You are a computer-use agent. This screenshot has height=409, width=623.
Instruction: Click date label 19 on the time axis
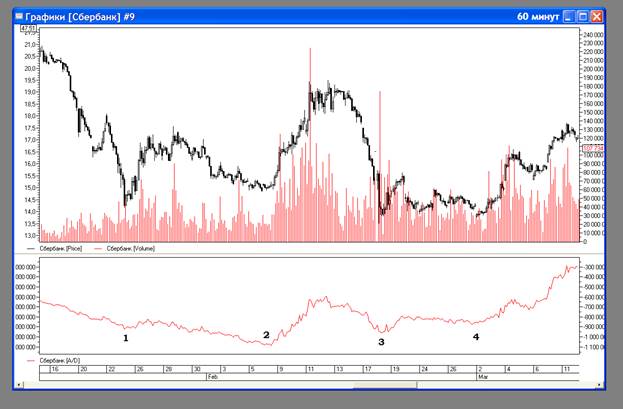pos(396,369)
